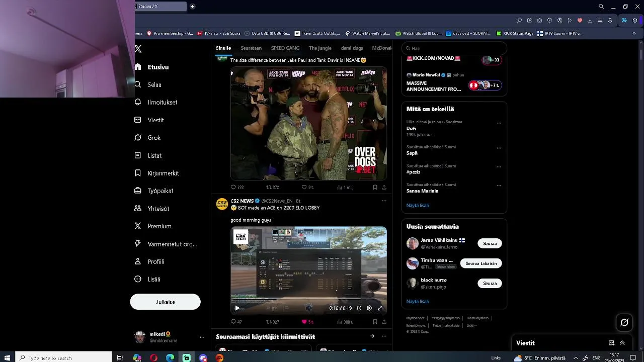Show hidden bookmarks via double chevron
Screen dimensions: 644x362
point(634,34)
